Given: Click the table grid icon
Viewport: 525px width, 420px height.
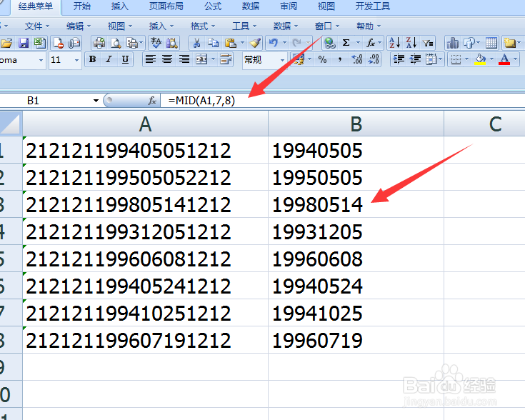Looking at the screenshot, I should pyautogui.click(x=491, y=43).
